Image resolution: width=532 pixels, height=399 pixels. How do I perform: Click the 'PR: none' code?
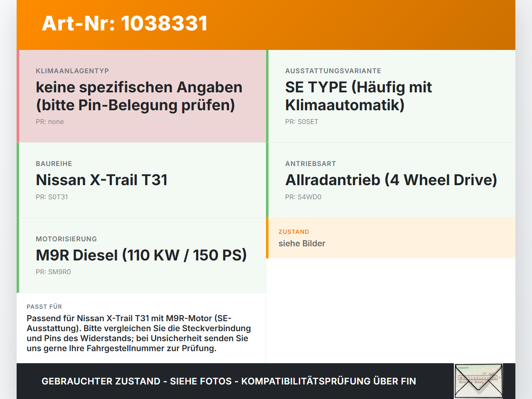[50, 121]
